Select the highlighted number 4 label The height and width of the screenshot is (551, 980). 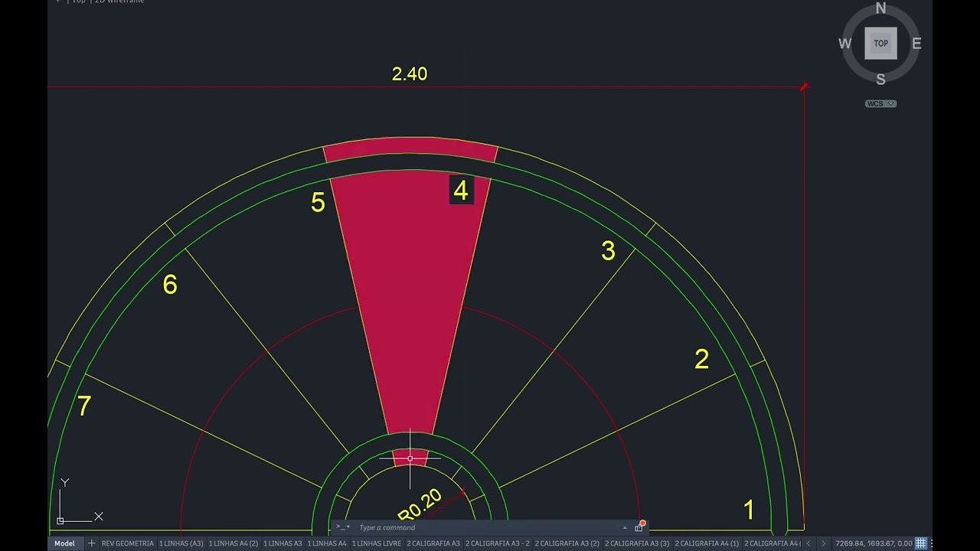click(x=460, y=191)
